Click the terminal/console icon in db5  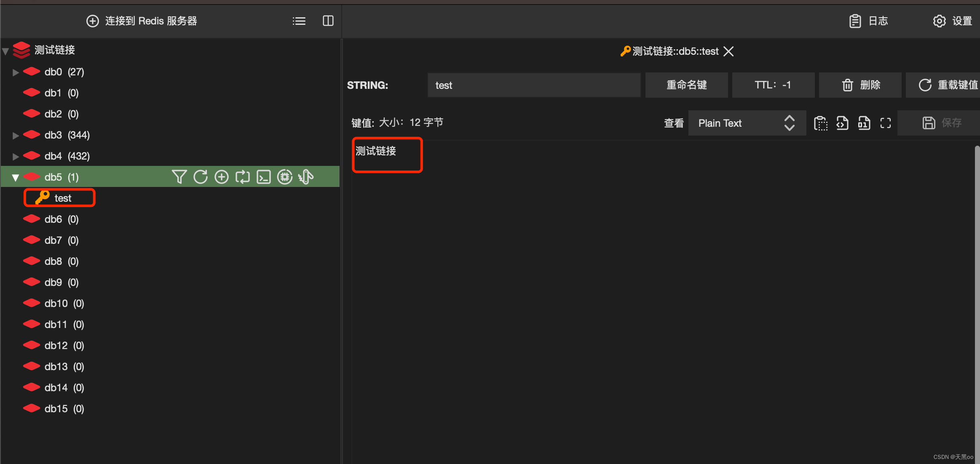[263, 177]
